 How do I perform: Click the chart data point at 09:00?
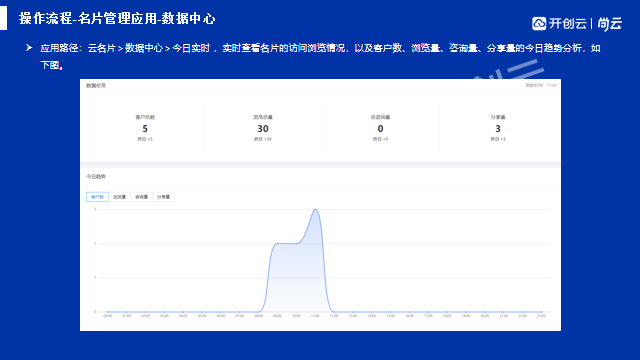click(277, 244)
